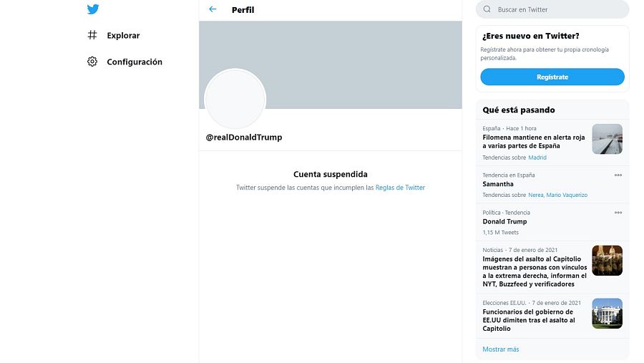
Task: Open options for Samantha trend
Action: tap(618, 175)
